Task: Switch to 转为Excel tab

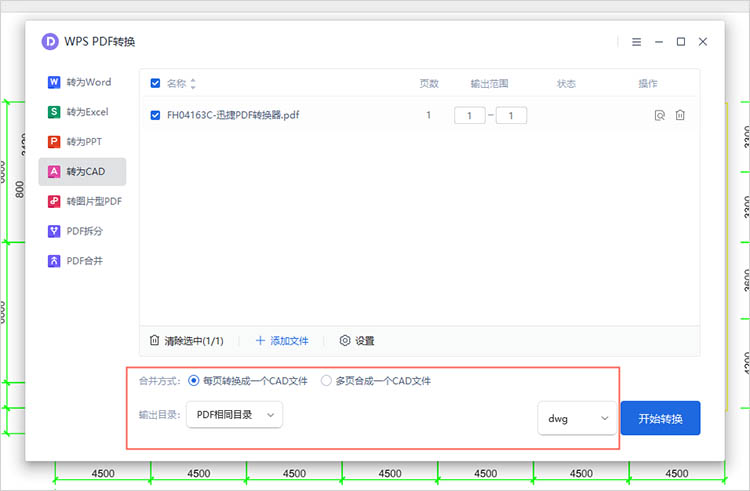Action: [82, 112]
